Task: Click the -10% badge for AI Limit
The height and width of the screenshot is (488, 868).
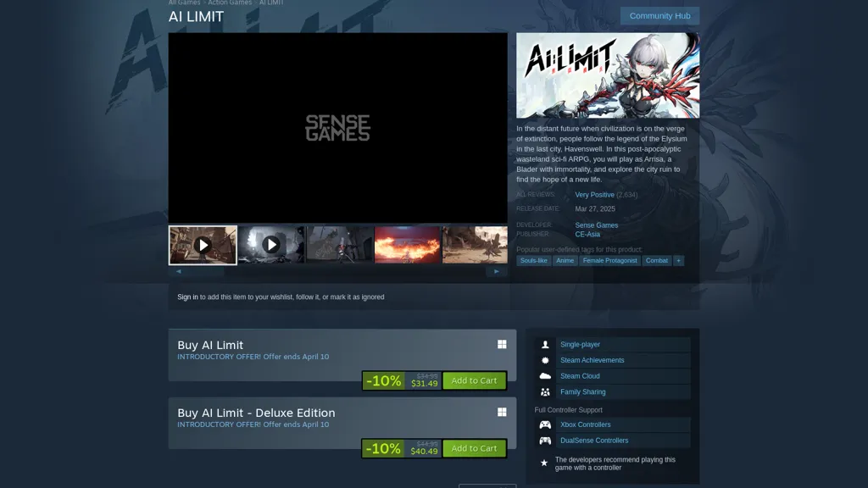Action: click(384, 380)
